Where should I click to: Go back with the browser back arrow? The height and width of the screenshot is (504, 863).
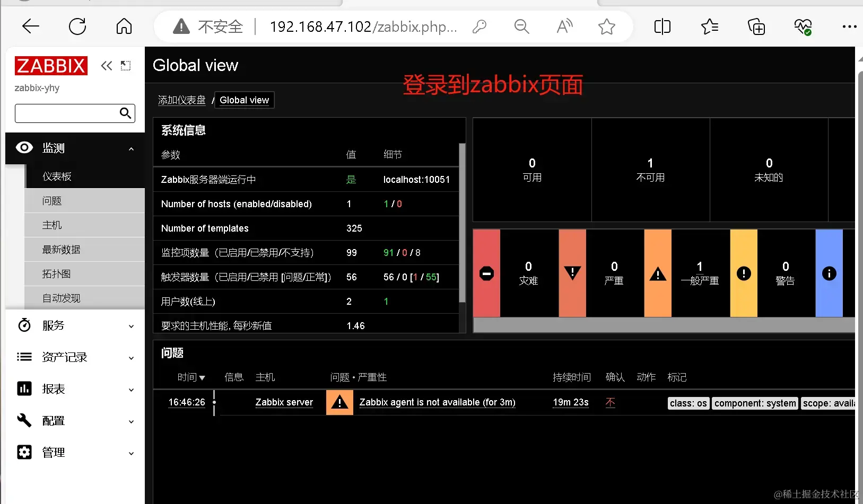[x=31, y=26]
